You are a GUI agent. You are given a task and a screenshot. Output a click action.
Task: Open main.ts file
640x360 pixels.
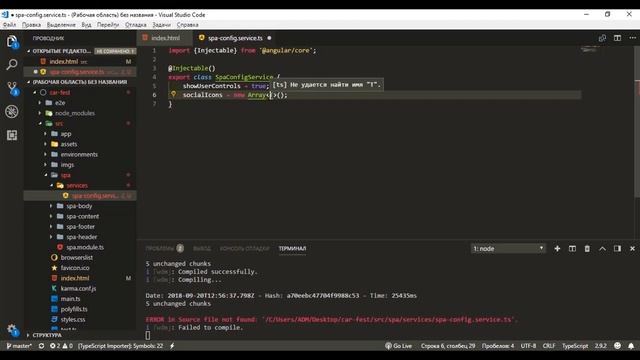coord(70,299)
